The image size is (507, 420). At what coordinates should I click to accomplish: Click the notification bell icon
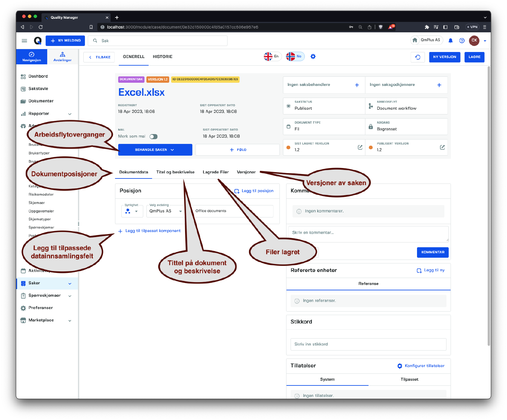[450, 41]
